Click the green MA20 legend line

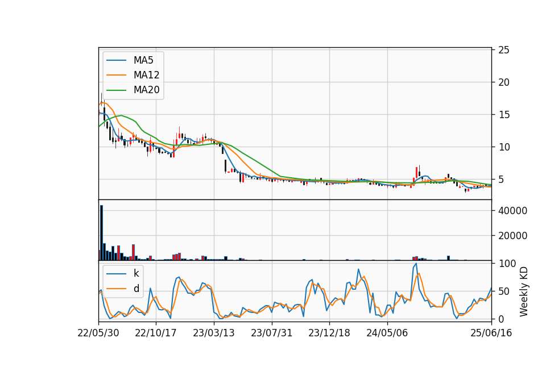click(116, 90)
